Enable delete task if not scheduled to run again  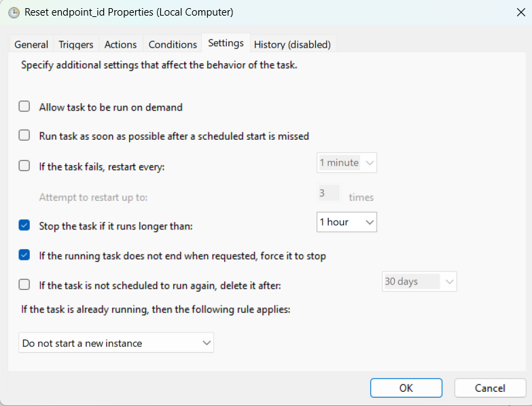[x=24, y=284]
